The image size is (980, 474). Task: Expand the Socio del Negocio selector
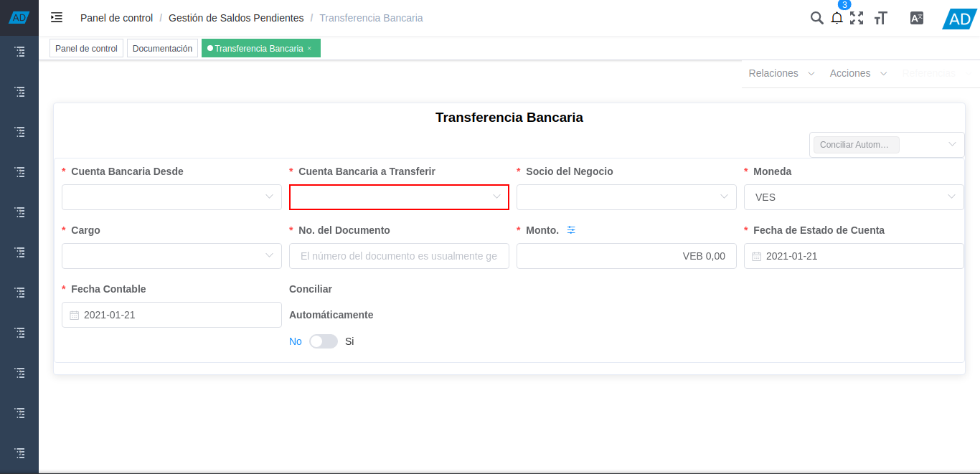click(x=626, y=196)
